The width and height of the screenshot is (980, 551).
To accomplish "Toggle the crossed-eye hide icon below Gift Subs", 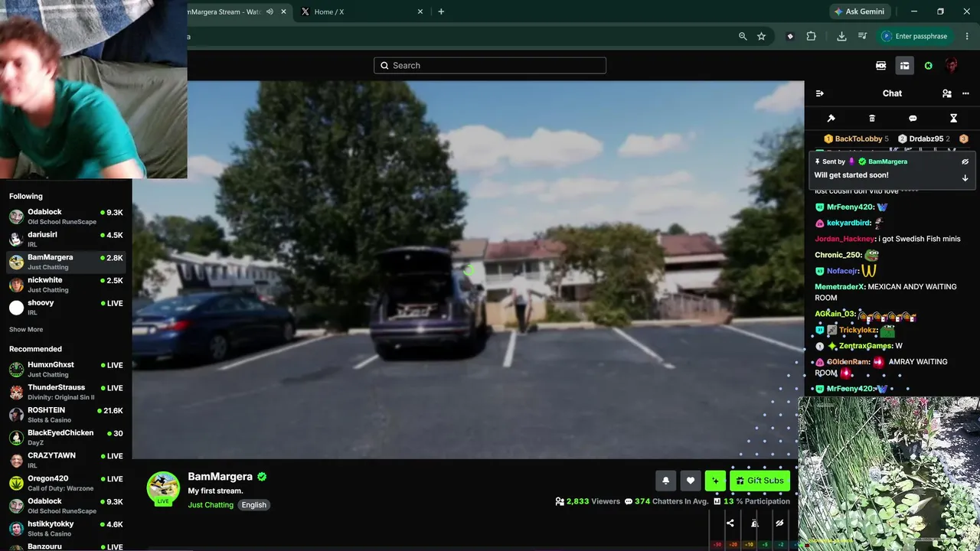I will [779, 523].
